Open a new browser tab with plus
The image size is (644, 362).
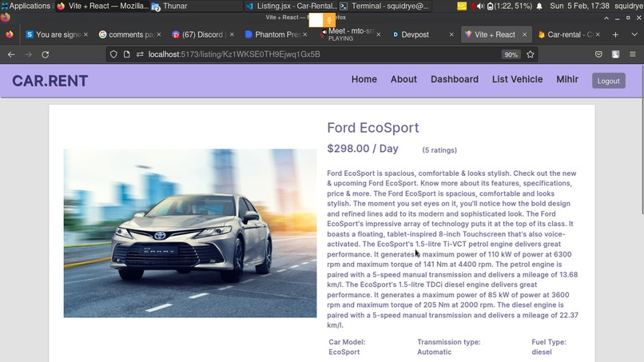(x=615, y=34)
